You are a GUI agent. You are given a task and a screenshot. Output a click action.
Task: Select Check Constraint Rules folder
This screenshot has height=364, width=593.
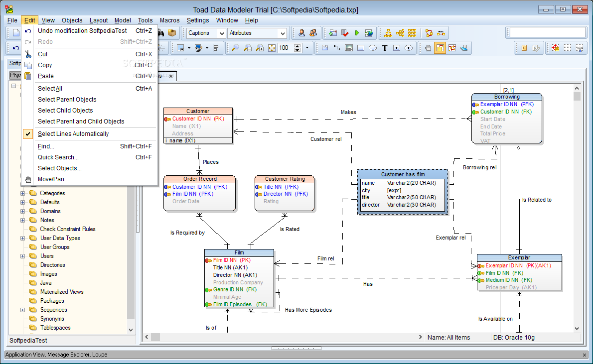tap(68, 229)
